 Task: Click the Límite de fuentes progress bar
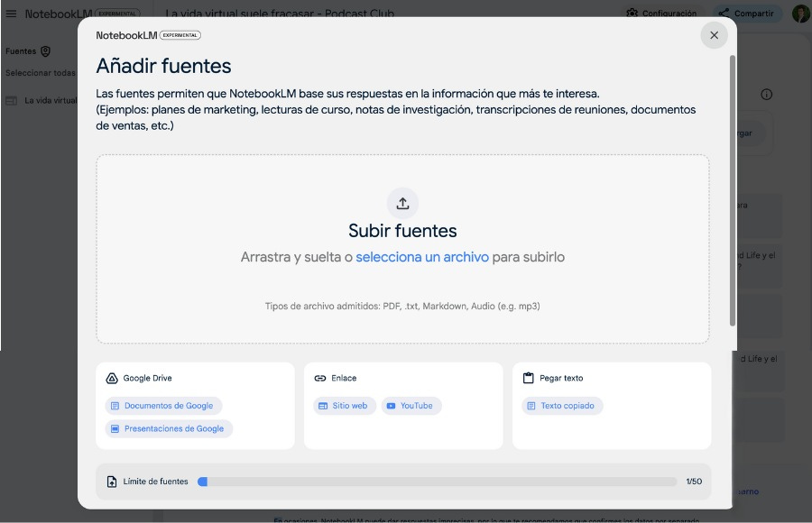tap(437, 482)
